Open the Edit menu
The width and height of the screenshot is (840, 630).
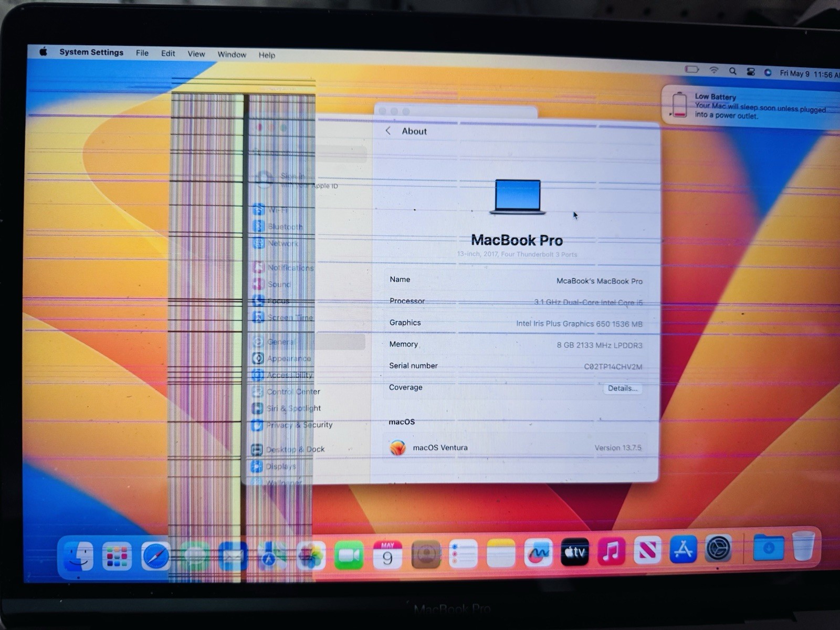(168, 54)
